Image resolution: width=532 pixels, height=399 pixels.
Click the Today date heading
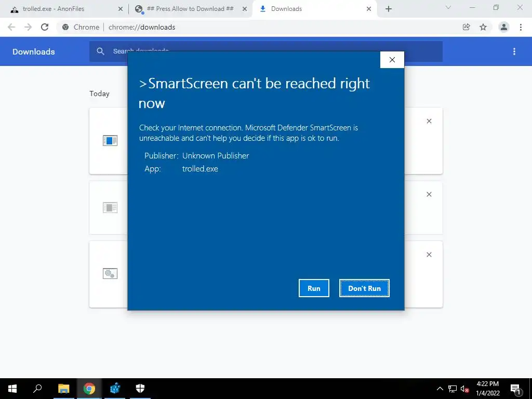pyautogui.click(x=99, y=94)
